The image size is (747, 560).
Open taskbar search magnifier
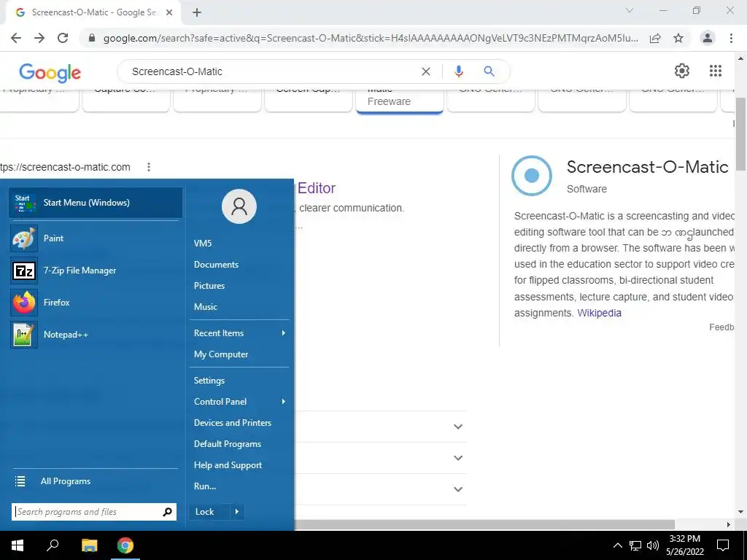(x=53, y=545)
